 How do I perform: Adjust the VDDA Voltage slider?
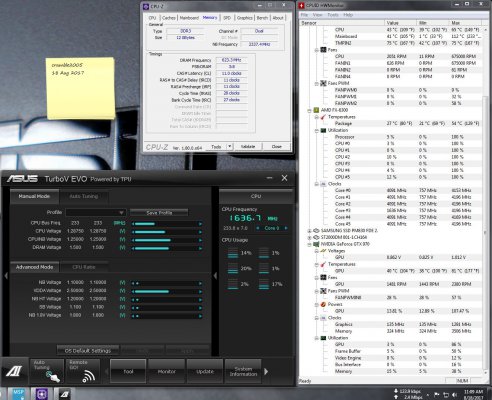167,292
